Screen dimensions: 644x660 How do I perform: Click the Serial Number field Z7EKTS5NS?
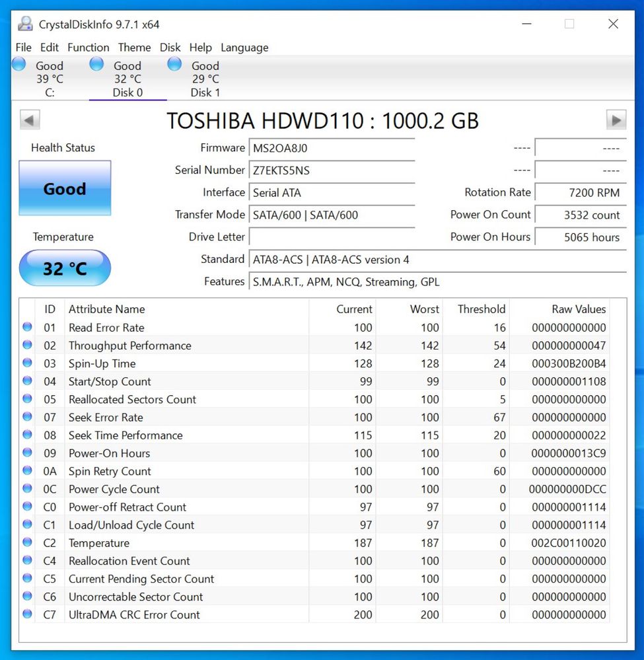point(332,170)
